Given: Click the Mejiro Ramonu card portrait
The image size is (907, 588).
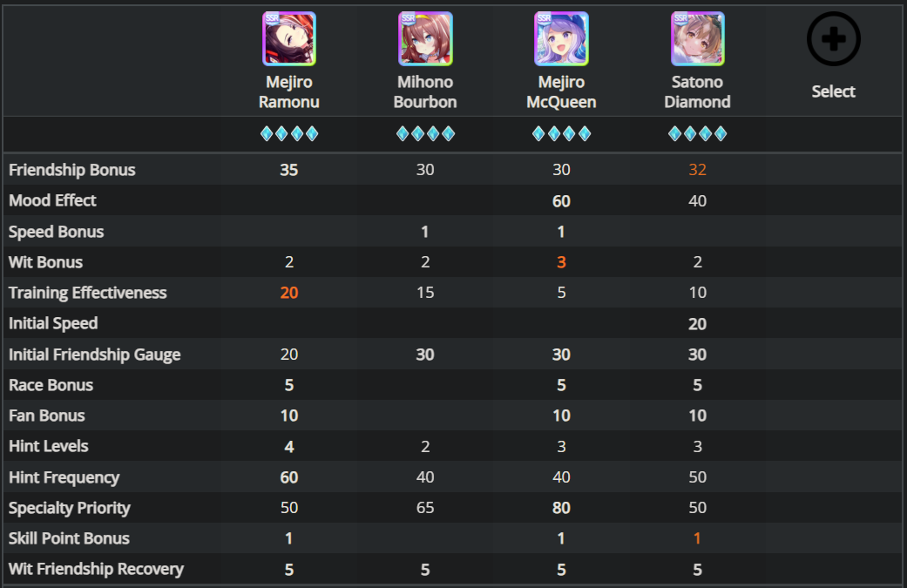Looking at the screenshot, I should pyautogui.click(x=288, y=38).
